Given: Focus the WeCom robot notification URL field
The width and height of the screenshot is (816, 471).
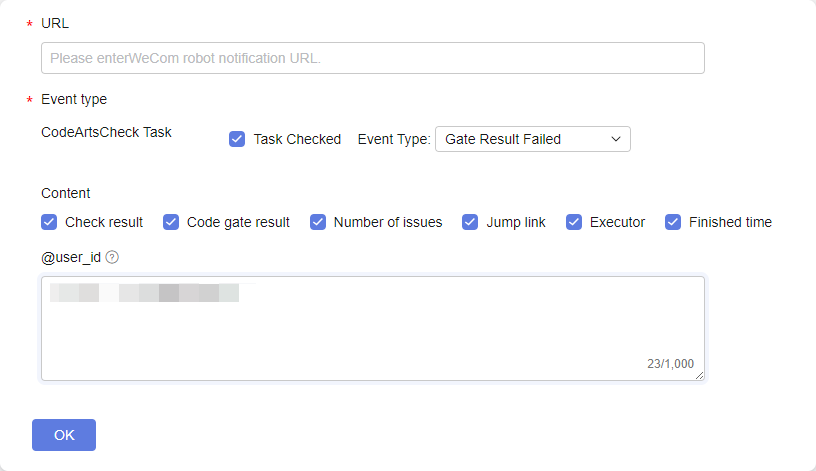Looking at the screenshot, I should (x=373, y=58).
